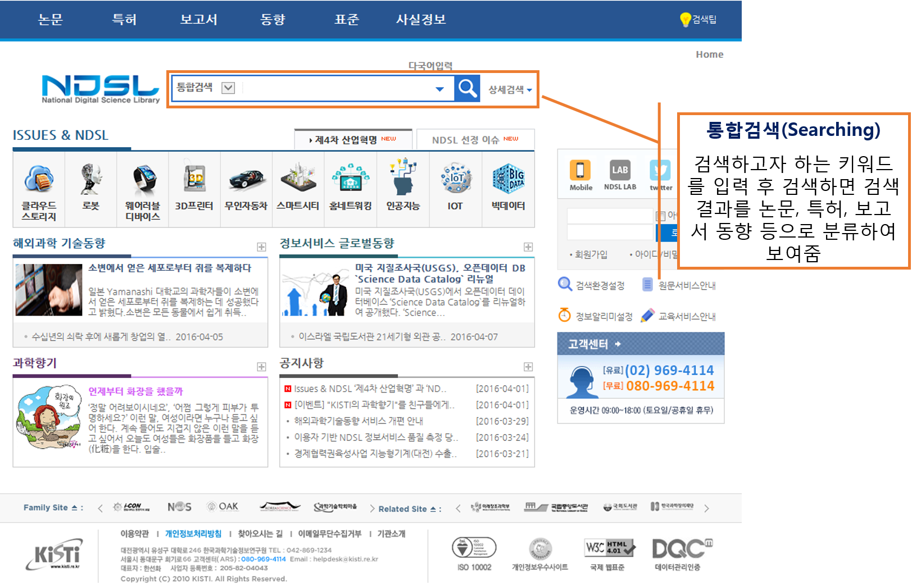
Task: Open 찾아오시는 길 footer link
Action: pyautogui.click(x=260, y=534)
